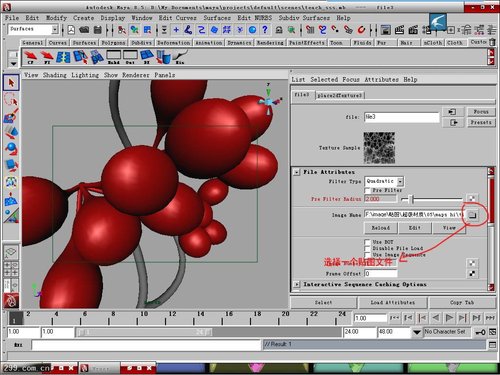Click the folder browse icon beside Image Name
The height and width of the screenshot is (375, 500).
click(472, 215)
